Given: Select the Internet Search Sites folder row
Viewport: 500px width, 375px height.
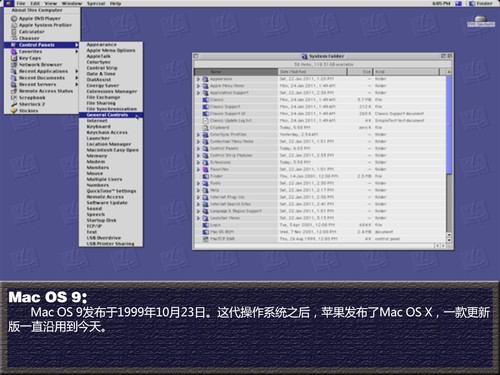Looking at the screenshot, I should pyautogui.click(x=320, y=204).
